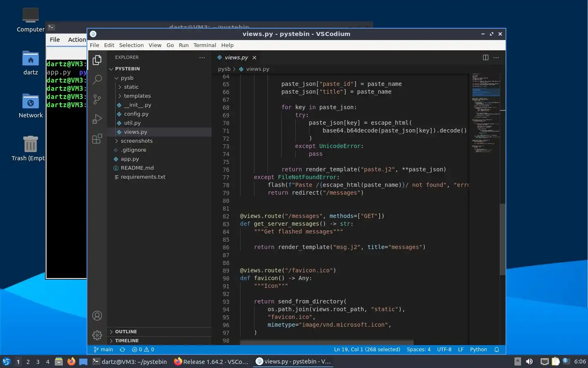Select the views.py editor tab
This screenshot has width=588, height=368.
pyautogui.click(x=237, y=58)
